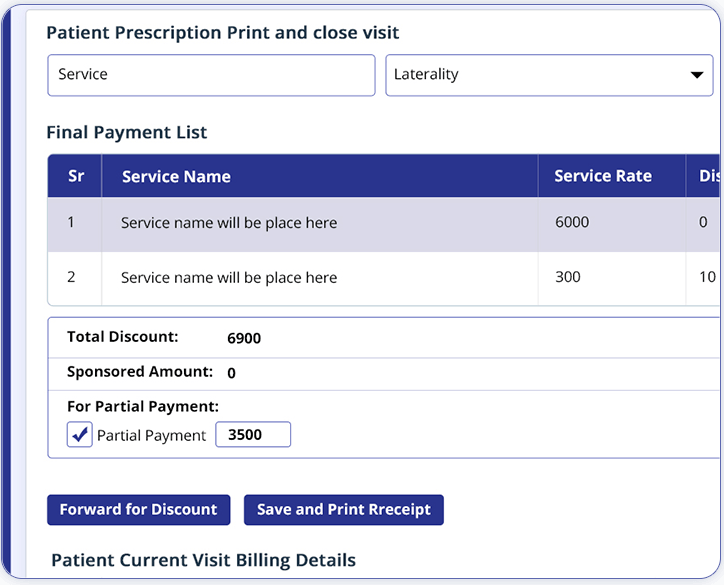Screen dimensions: 724x585
Task: Select serial number 2 in the payment list
Action: tap(71, 278)
